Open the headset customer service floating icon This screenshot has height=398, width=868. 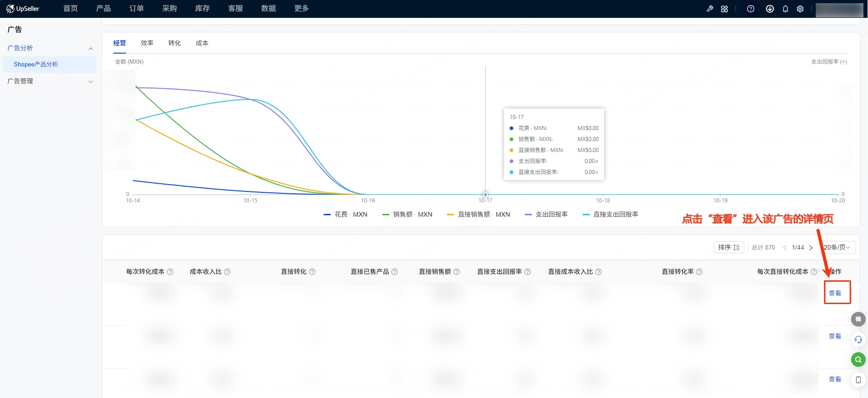858,339
